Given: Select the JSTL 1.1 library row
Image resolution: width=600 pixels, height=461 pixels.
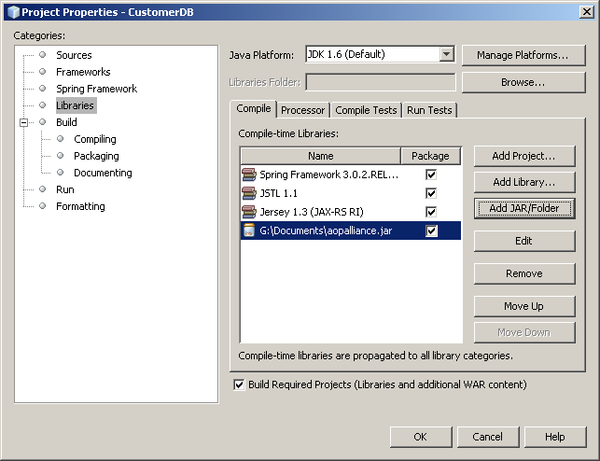Looking at the screenshot, I should pyautogui.click(x=351, y=193).
